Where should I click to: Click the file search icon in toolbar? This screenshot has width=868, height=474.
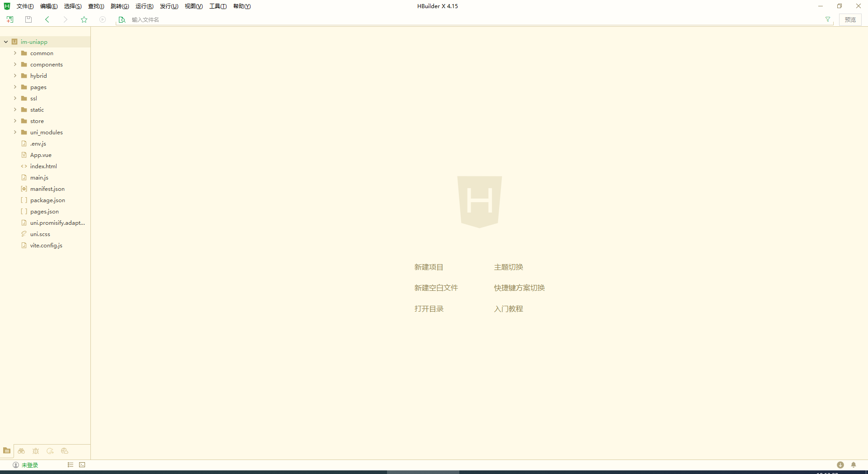coord(122,19)
